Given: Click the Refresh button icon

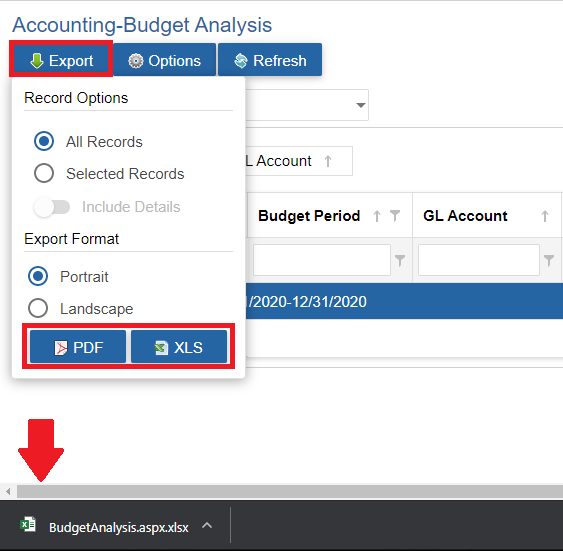Looking at the screenshot, I should click(x=241, y=61).
